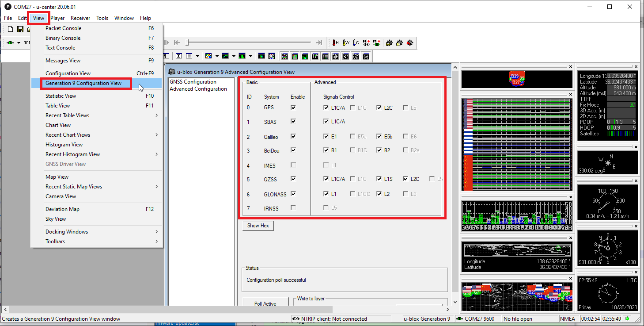
Task: Jump to end of log playback
Action: click(319, 43)
